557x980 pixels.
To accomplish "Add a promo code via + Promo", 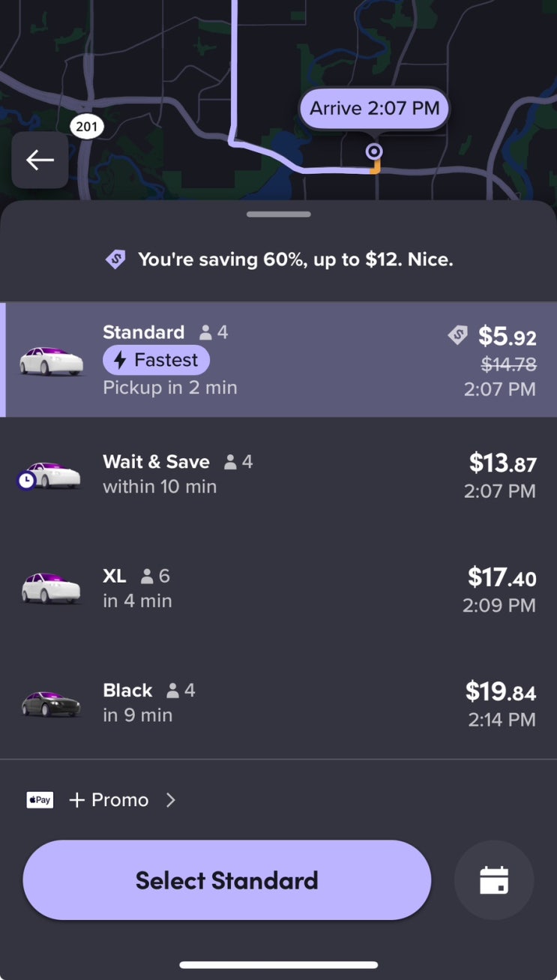I will click(x=109, y=800).
